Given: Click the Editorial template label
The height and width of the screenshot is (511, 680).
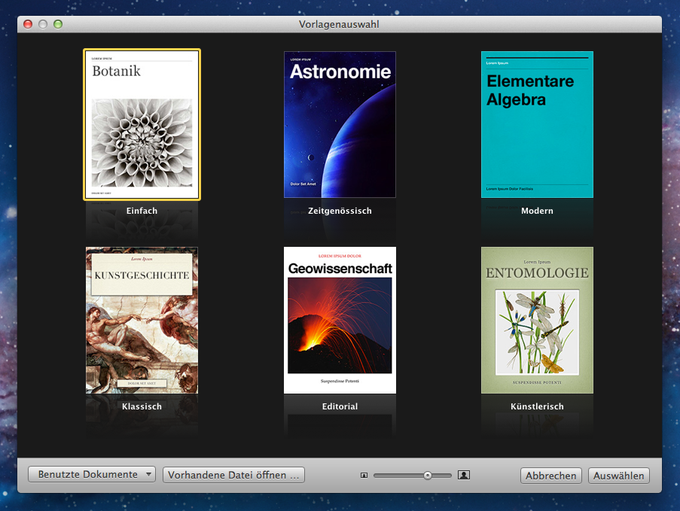Looking at the screenshot, I should (340, 406).
